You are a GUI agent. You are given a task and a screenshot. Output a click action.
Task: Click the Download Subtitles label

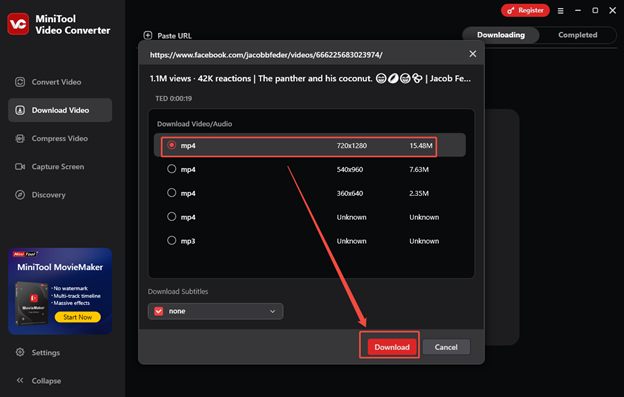(178, 291)
